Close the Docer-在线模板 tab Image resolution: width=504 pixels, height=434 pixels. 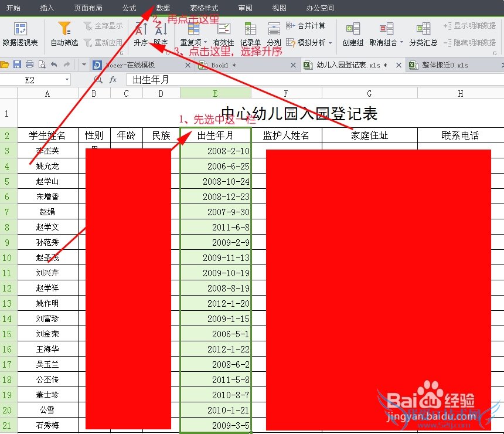click(x=188, y=65)
